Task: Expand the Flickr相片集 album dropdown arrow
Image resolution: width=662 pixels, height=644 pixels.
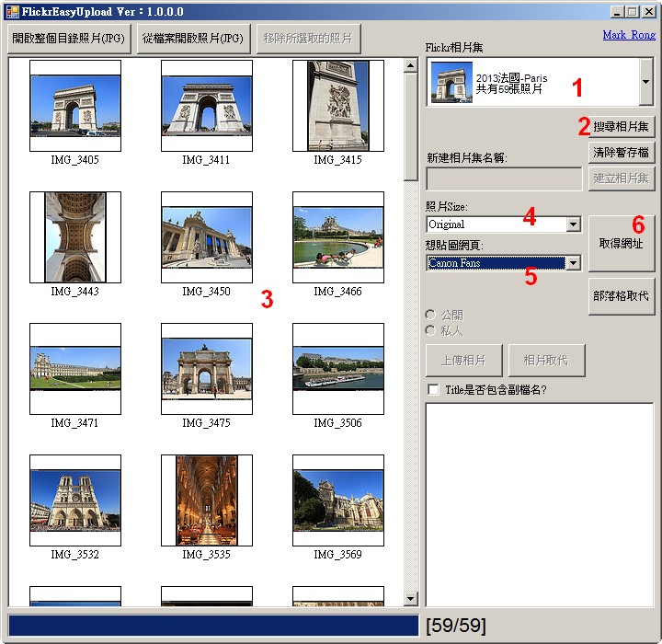Action: coord(646,82)
